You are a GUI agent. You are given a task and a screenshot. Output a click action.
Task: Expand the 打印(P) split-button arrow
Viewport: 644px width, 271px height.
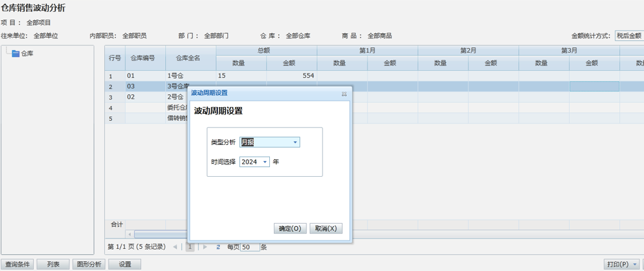pos(635,265)
